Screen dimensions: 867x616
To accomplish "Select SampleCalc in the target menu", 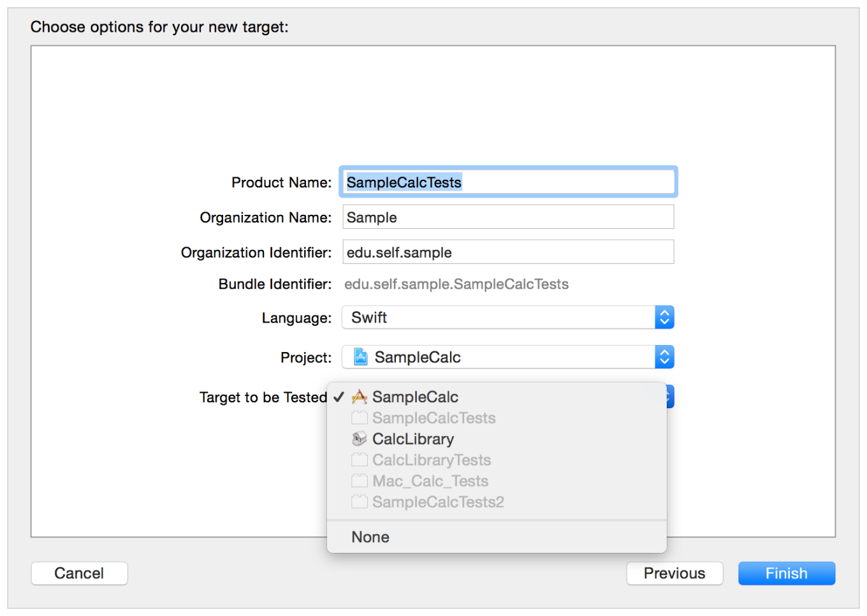I will click(x=415, y=397).
